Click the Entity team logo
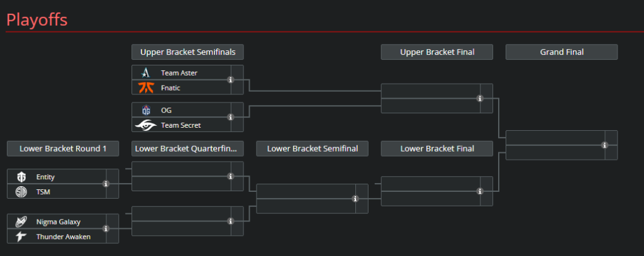The height and width of the screenshot is (256, 644). tap(21, 177)
